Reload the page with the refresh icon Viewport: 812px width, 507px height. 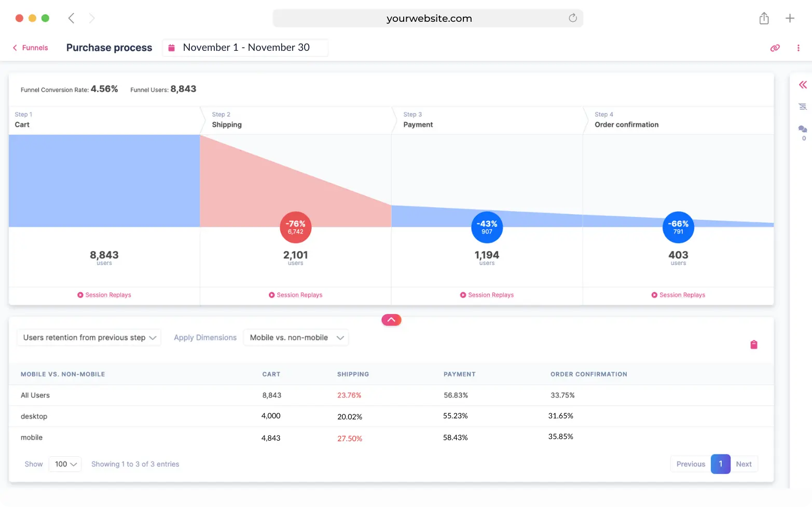click(573, 18)
